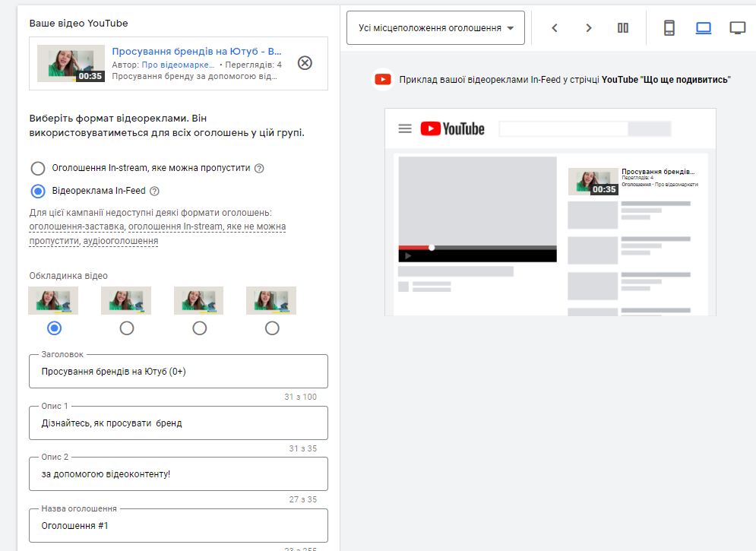The image size is (756, 551).
Task: Open video link 'Просування брендів на Ютуб'
Action: pyautogui.click(x=197, y=52)
